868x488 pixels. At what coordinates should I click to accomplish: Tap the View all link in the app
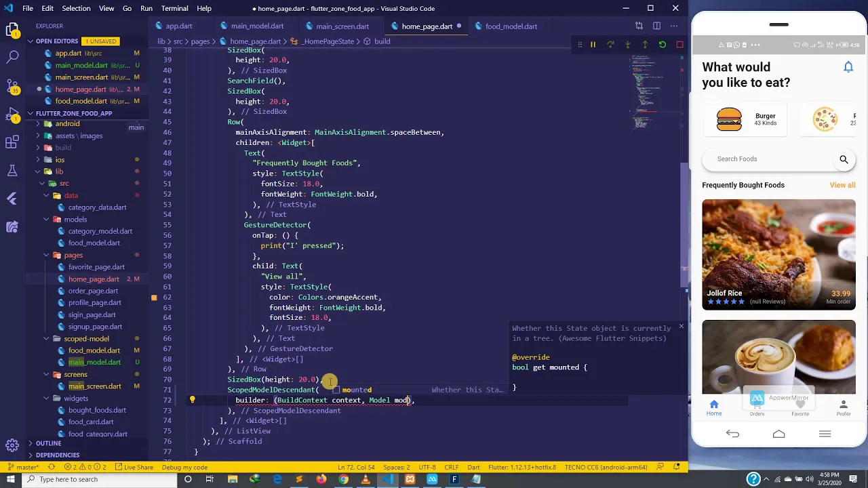coord(842,185)
